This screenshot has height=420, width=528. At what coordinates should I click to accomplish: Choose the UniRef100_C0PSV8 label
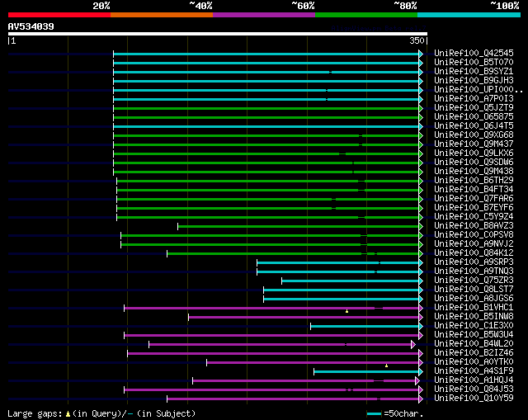point(474,235)
